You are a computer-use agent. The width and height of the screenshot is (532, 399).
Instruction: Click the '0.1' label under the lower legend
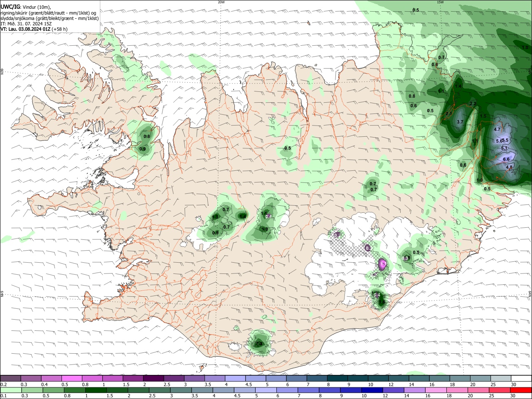[x=3, y=397]
